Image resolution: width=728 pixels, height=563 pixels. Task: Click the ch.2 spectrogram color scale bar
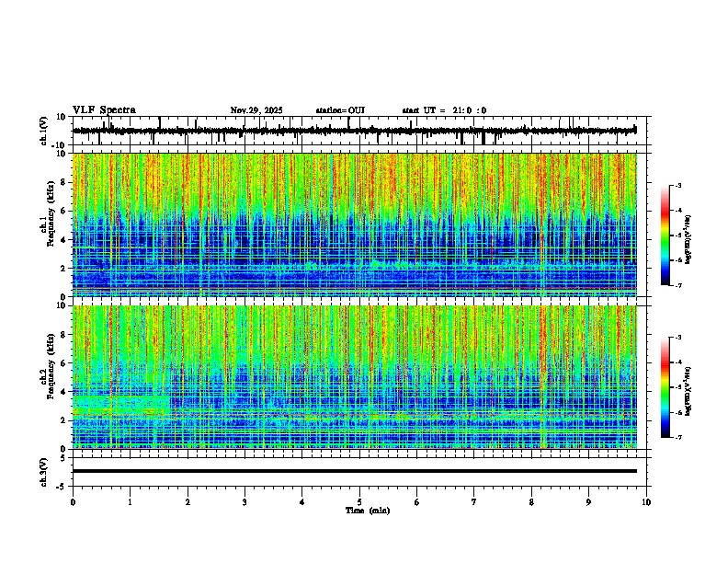[x=665, y=387]
